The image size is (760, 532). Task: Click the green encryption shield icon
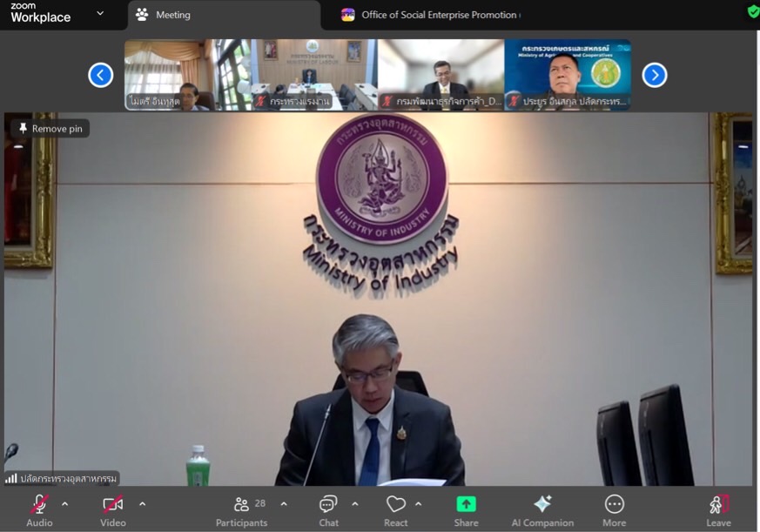[x=753, y=12]
